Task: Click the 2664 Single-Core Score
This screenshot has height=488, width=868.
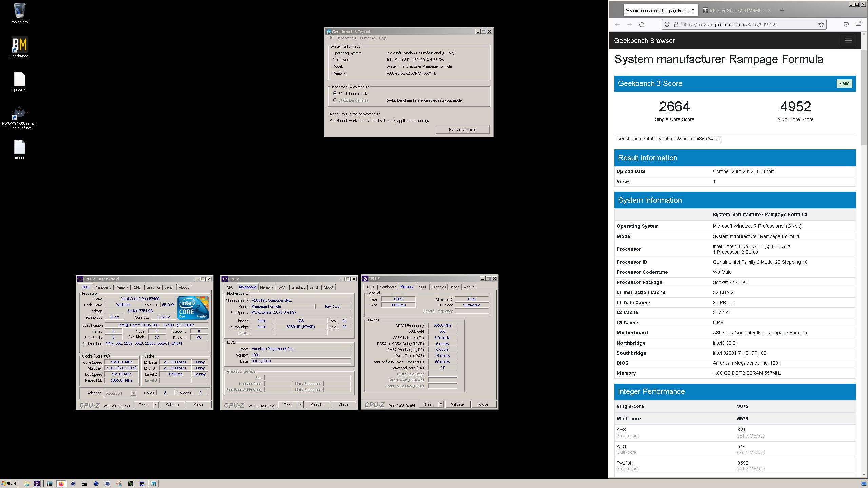Action: 674,107
